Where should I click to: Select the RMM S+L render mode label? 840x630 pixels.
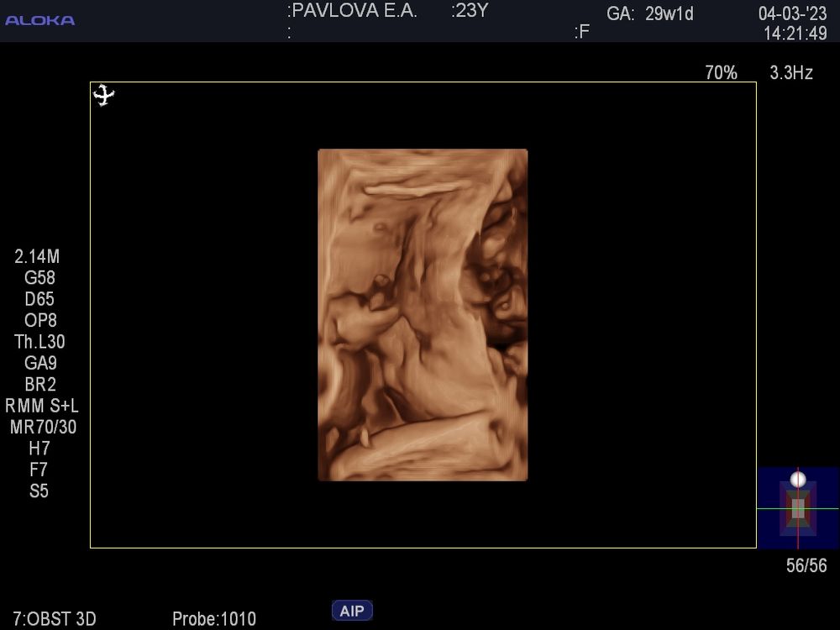[42, 406]
